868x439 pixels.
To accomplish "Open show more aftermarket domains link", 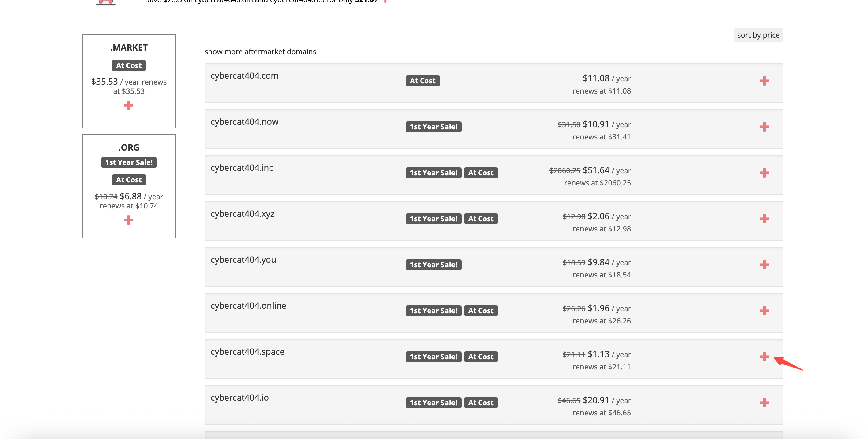I will pyautogui.click(x=260, y=52).
